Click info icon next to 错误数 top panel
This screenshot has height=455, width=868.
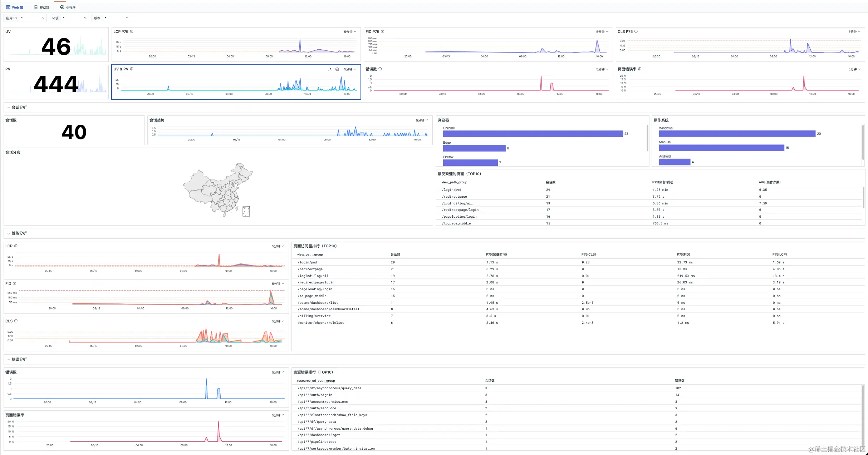pos(380,69)
